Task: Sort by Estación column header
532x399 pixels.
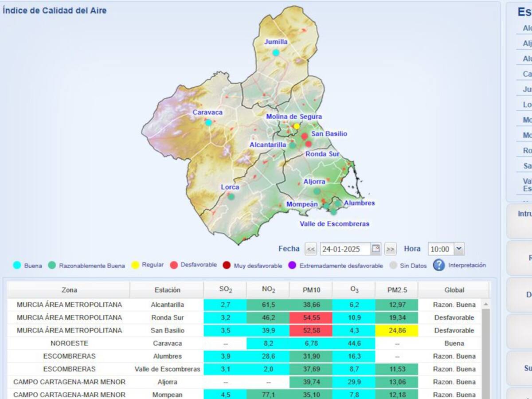Action: tap(167, 290)
